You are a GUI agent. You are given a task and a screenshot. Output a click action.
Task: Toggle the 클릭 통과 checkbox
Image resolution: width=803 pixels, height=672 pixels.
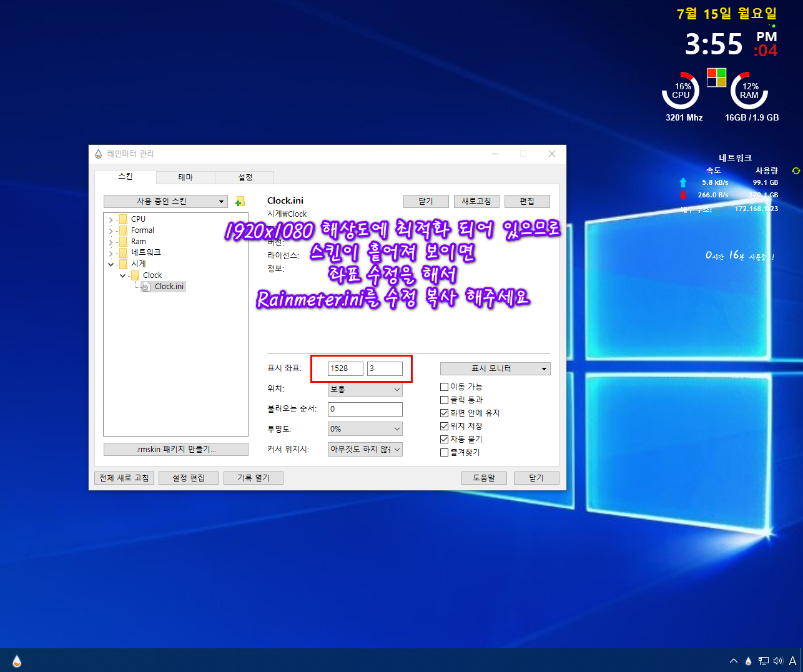point(444,400)
